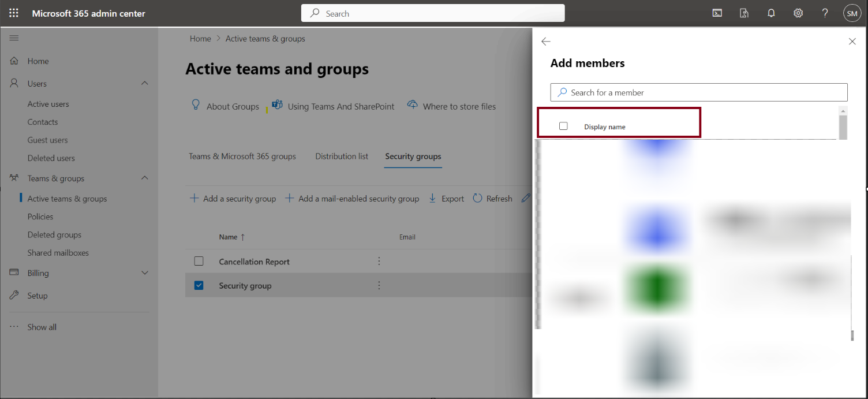The height and width of the screenshot is (399, 868).
Task: Click the Billing card icon in sidebar
Action: pyautogui.click(x=14, y=273)
